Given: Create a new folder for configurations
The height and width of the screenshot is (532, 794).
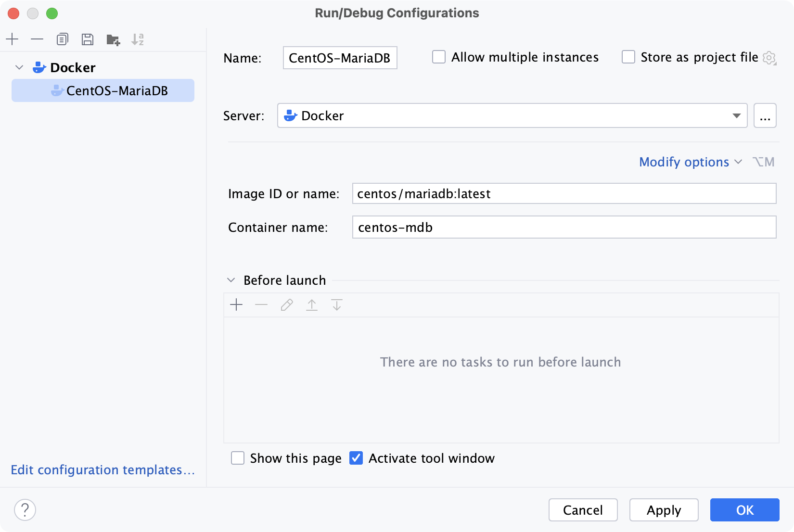Looking at the screenshot, I should point(113,39).
